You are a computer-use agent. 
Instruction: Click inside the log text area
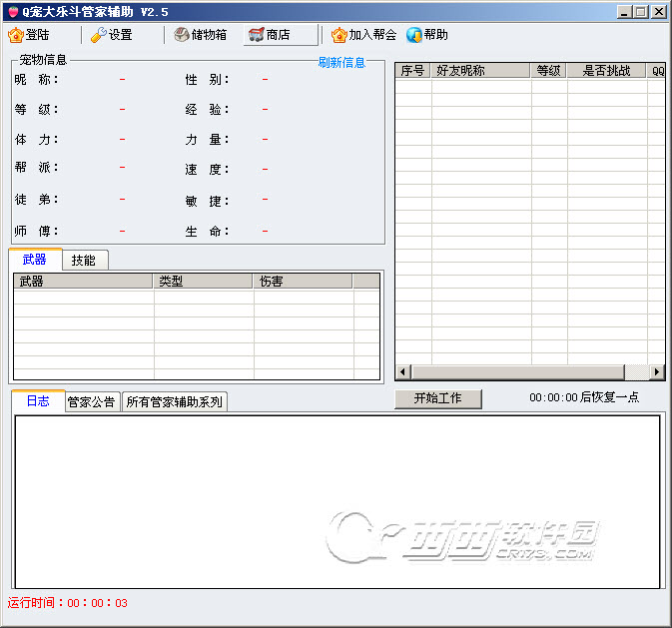point(337,501)
